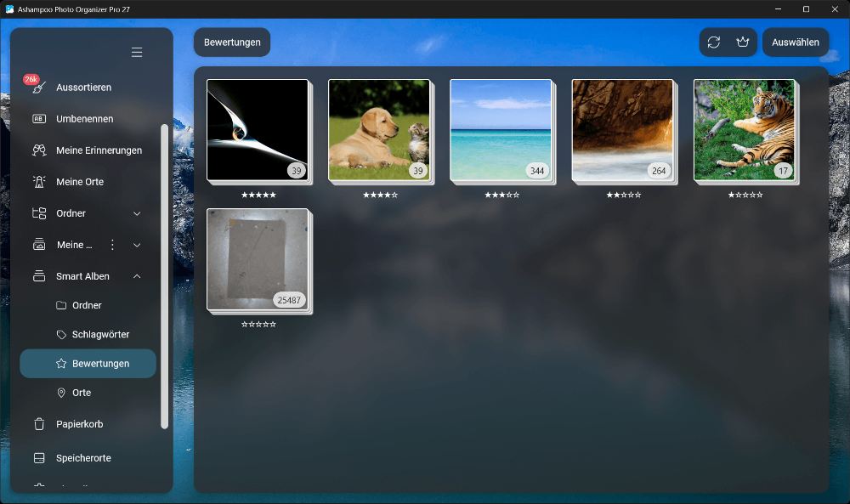The height and width of the screenshot is (504, 850).
Task: Collapse the Smart Alben section
Action: (x=137, y=276)
